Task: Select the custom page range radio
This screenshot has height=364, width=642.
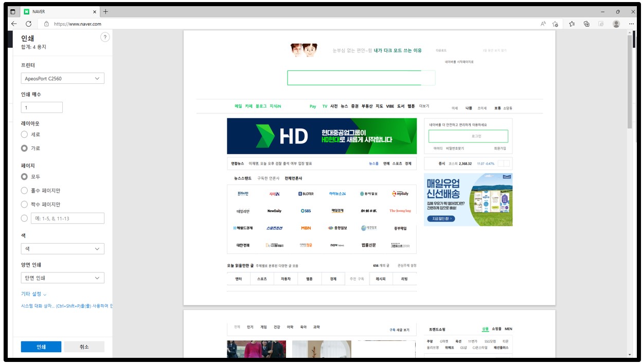Action: click(24, 218)
